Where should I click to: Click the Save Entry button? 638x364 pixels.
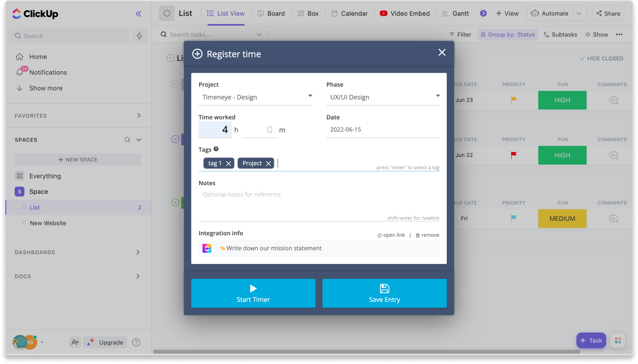pos(385,293)
